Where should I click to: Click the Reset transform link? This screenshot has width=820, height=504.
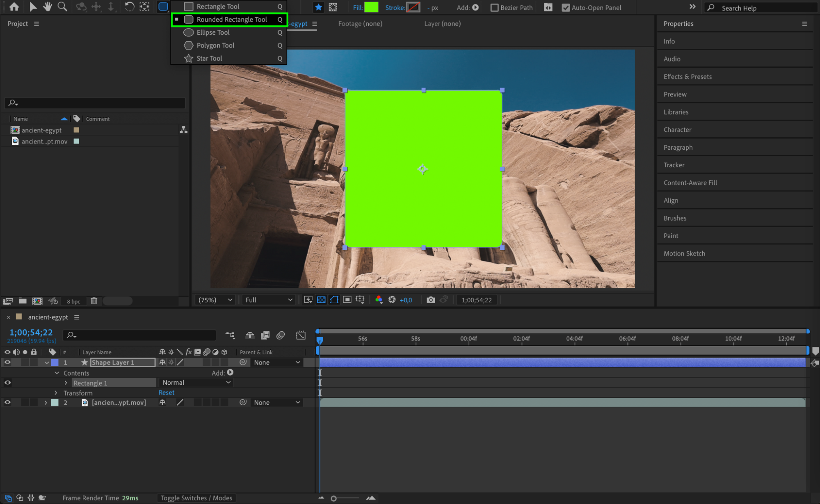point(166,392)
